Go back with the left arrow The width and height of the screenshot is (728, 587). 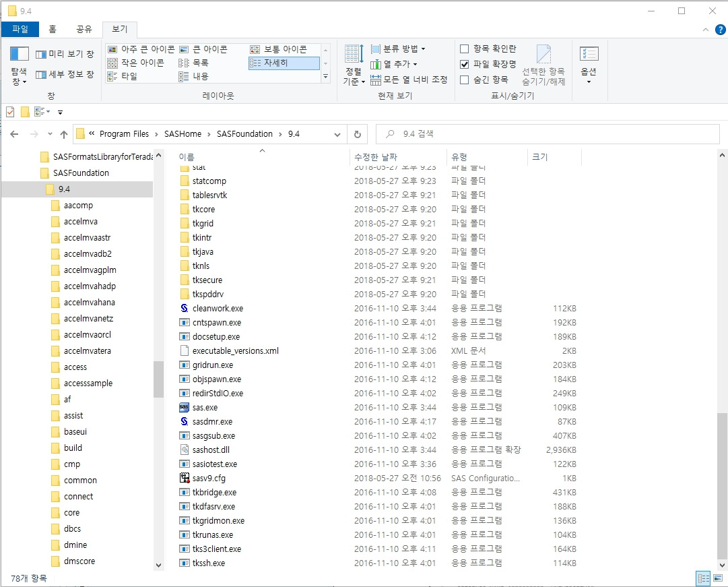(14, 134)
